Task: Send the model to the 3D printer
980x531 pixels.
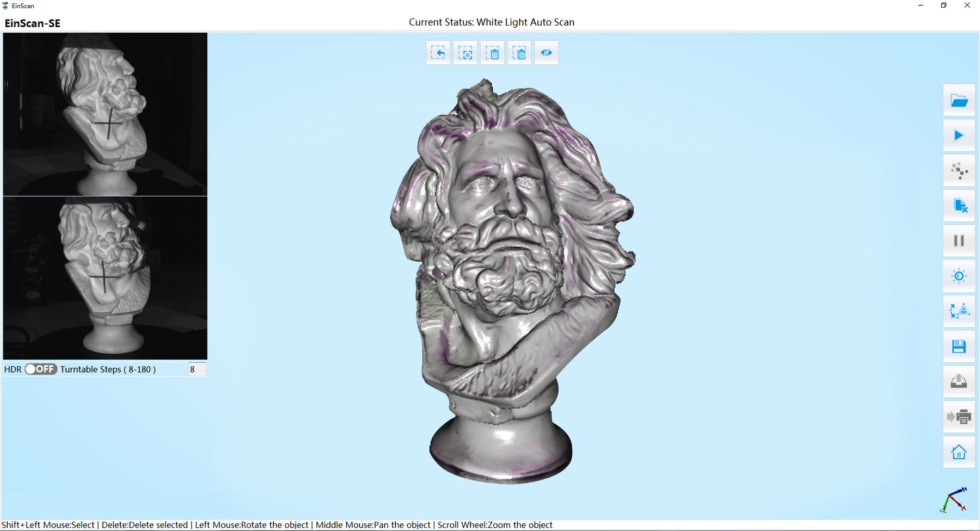Action: click(959, 417)
